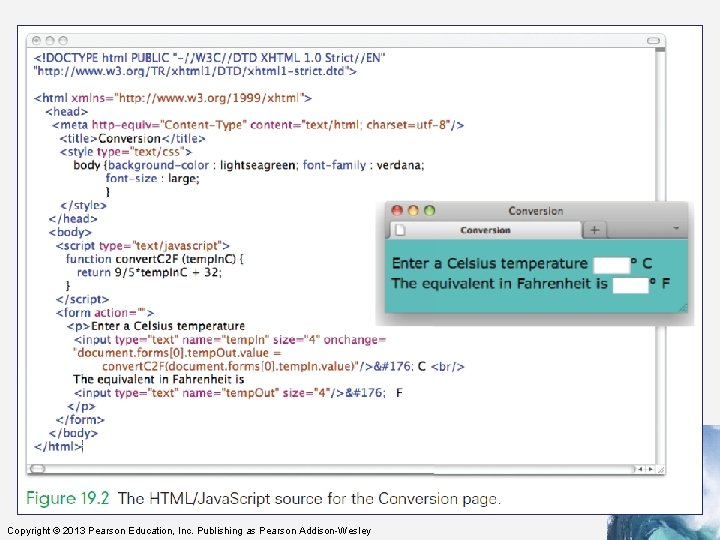Click the editor's resize grip corner icon
This screenshot has width=720, height=540.
[661, 469]
